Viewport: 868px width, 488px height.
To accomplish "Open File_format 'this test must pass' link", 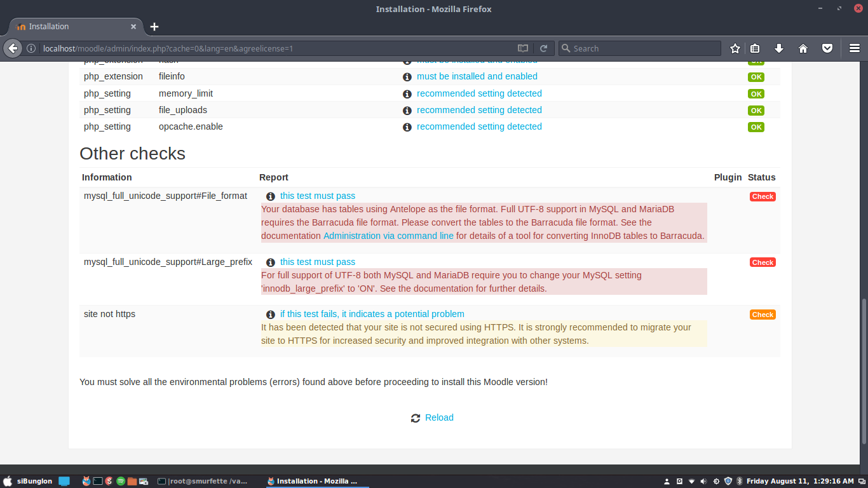I will [x=318, y=196].
